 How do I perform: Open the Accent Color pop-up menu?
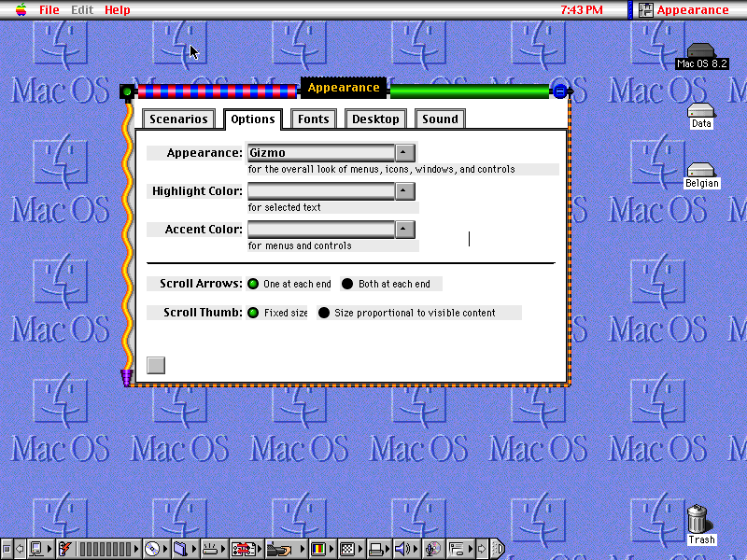[331, 230]
